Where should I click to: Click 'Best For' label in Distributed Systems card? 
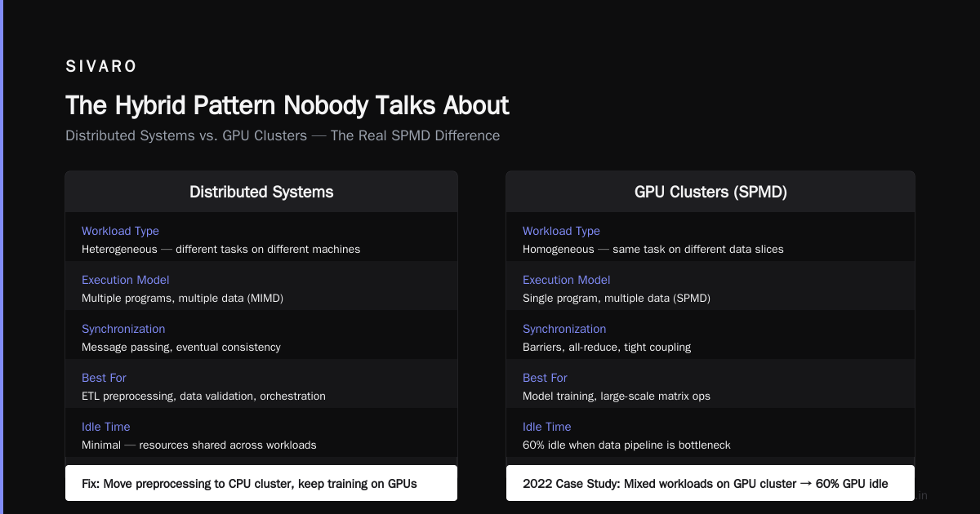coord(104,378)
